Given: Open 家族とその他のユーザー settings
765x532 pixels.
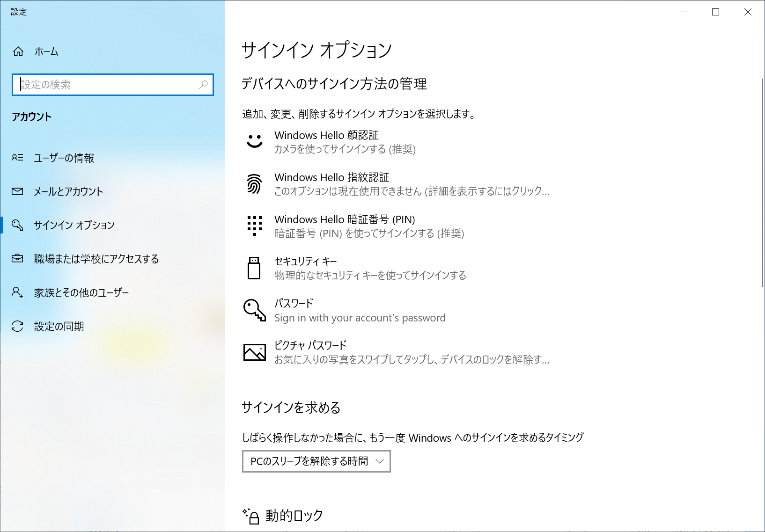Looking at the screenshot, I should (x=112, y=292).
